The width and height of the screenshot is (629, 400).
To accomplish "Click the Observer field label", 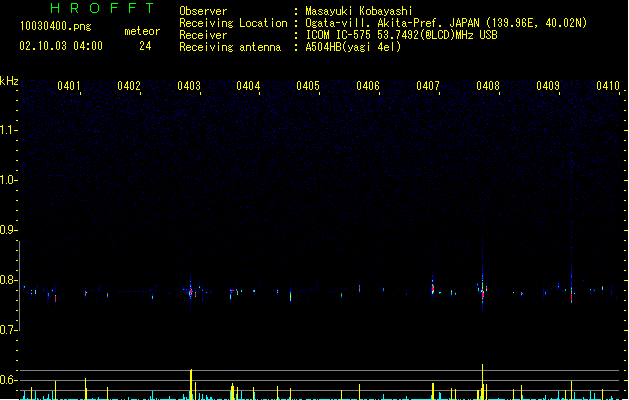I will coord(203,11).
